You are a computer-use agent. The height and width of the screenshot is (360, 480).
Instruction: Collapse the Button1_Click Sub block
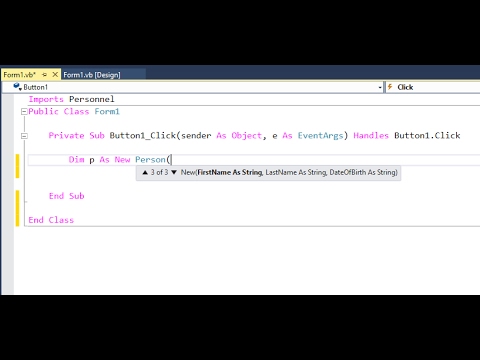[24, 136]
